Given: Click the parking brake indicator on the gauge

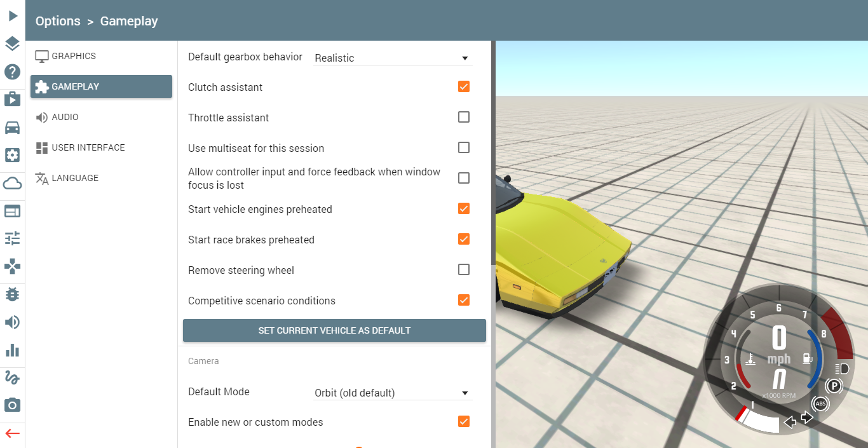Looking at the screenshot, I should (833, 386).
